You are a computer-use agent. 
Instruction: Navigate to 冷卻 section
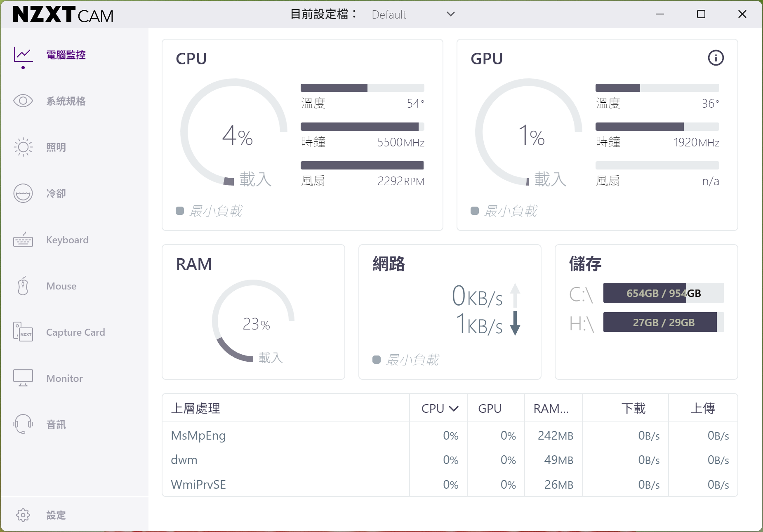click(56, 193)
